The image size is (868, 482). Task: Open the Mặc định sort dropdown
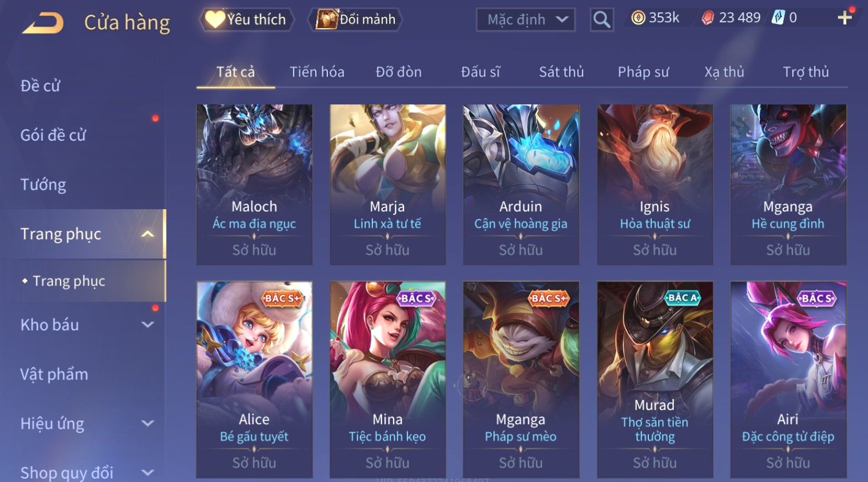click(526, 20)
